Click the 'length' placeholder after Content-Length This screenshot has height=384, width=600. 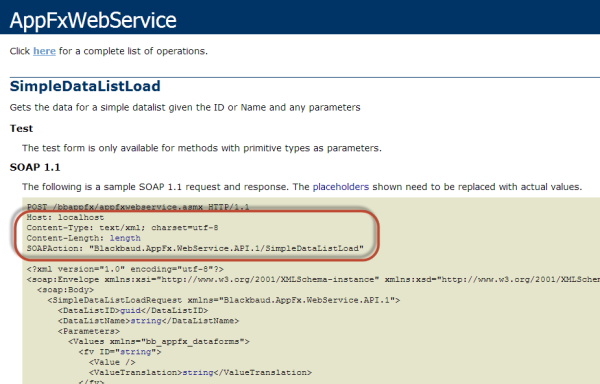[125, 238]
